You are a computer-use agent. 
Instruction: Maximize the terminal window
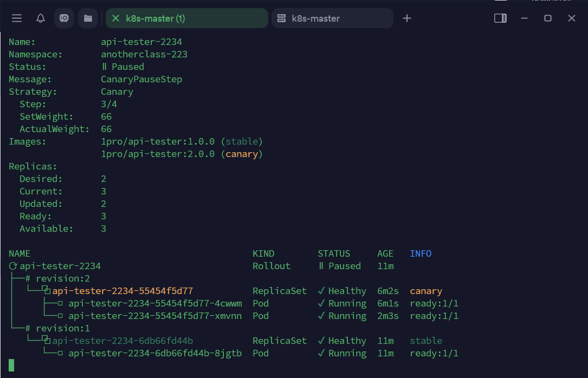point(548,18)
